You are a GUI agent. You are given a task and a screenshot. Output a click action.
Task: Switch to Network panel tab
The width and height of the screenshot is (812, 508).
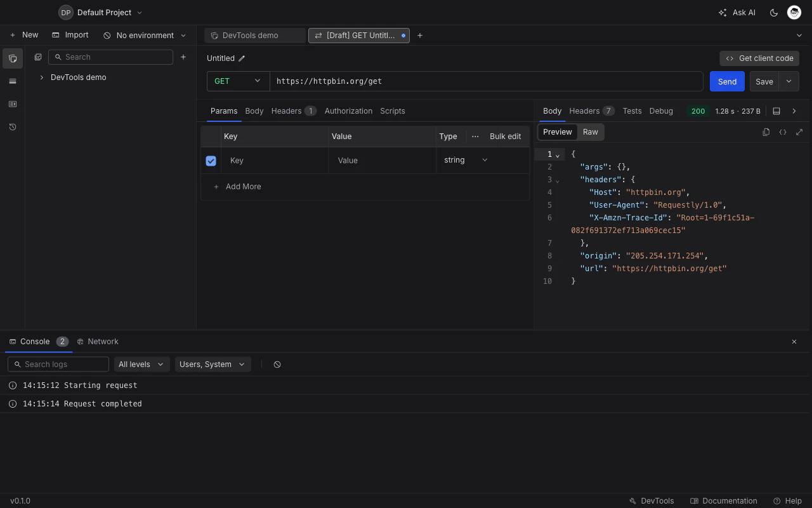tap(98, 342)
